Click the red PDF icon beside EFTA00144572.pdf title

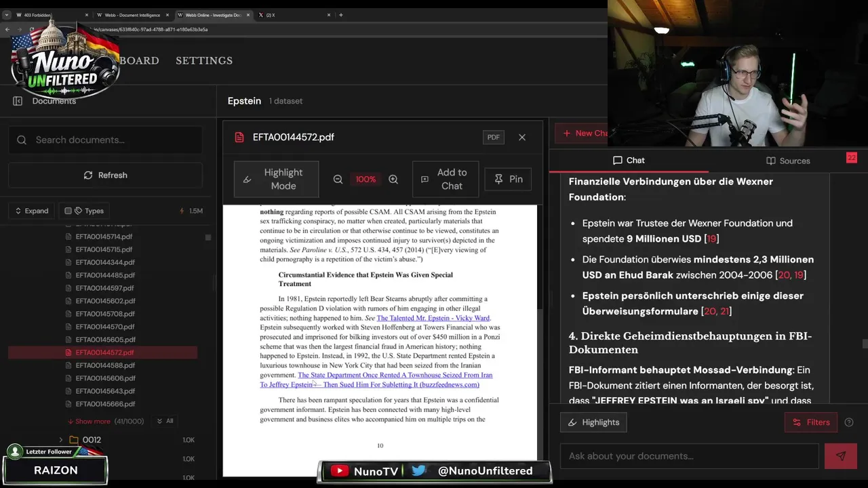[239, 137]
